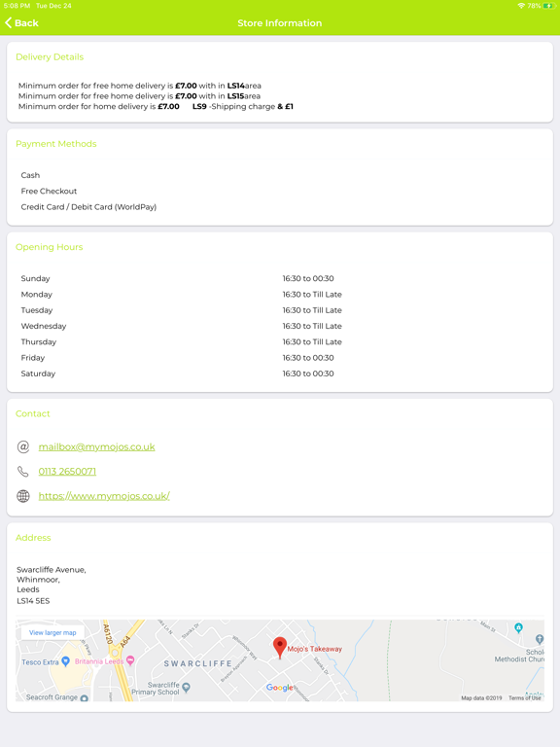Tap the red Mojo's Takeaway map pin
560x747 pixels.
pos(280,648)
